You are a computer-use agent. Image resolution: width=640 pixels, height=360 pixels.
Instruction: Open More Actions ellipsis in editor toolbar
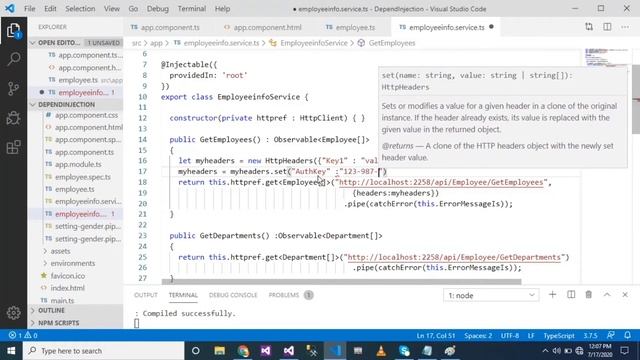coord(625,27)
